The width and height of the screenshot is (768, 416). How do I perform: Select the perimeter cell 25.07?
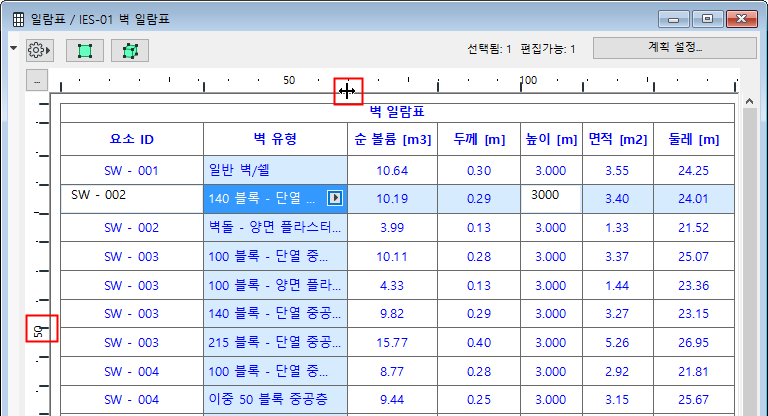[694, 256]
